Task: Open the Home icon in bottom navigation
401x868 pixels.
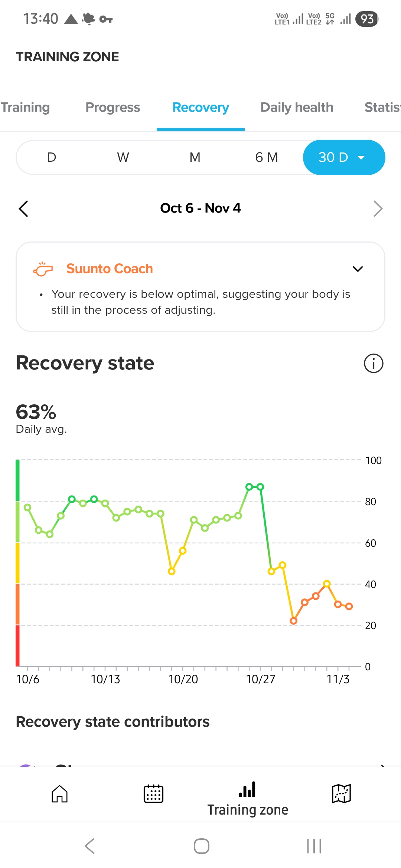Action: click(59, 794)
